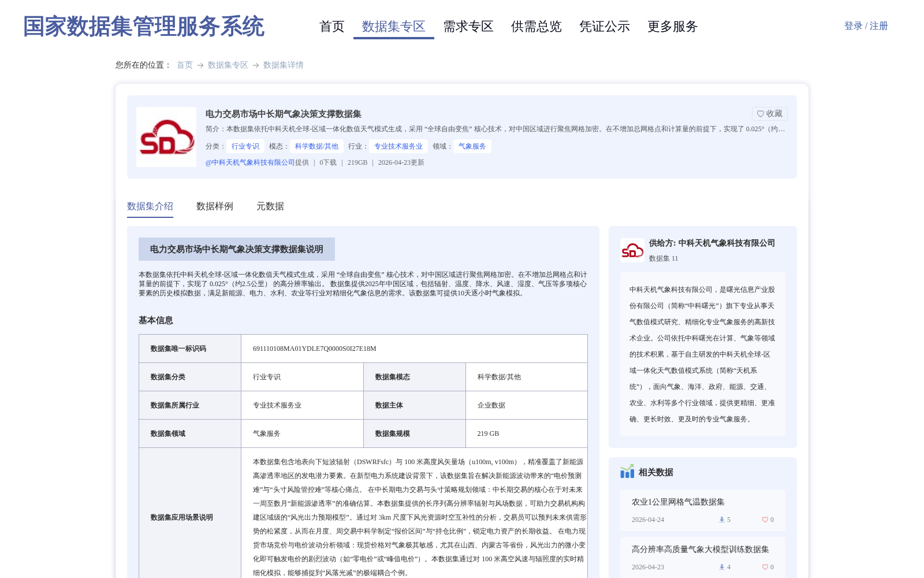This screenshot has width=924, height=578.
Task: Click the supplier SD logo in 供给方 panel
Action: tap(632, 250)
